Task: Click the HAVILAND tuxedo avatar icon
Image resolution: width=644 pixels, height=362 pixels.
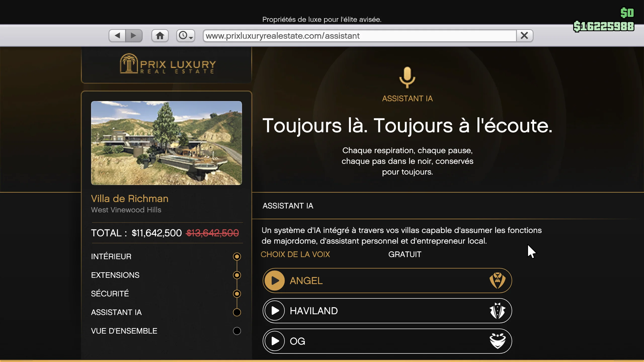Action: [x=497, y=311]
